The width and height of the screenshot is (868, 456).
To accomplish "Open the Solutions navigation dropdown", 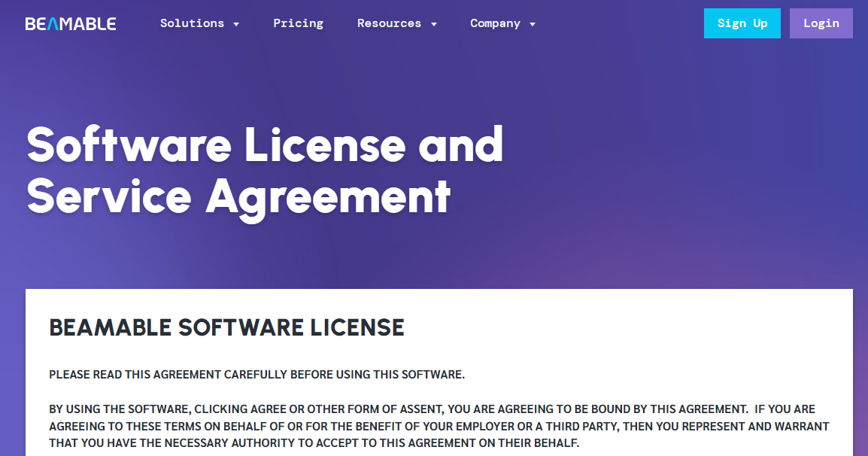I will pos(193,23).
